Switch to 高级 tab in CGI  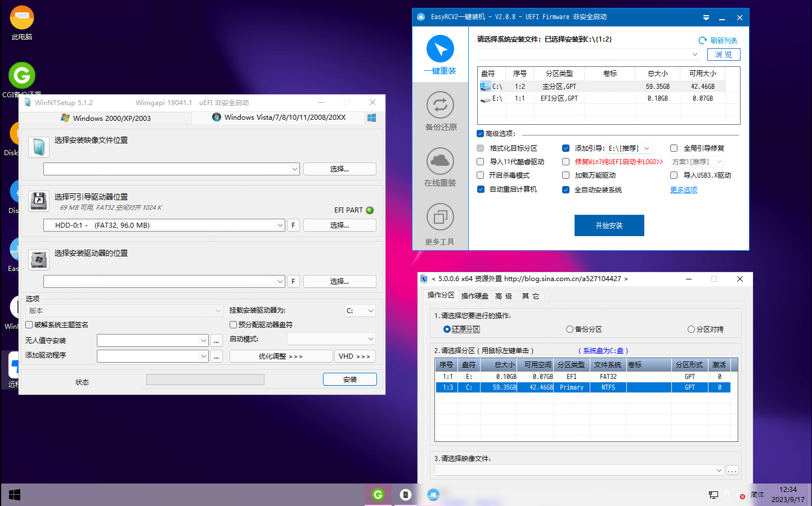click(504, 296)
